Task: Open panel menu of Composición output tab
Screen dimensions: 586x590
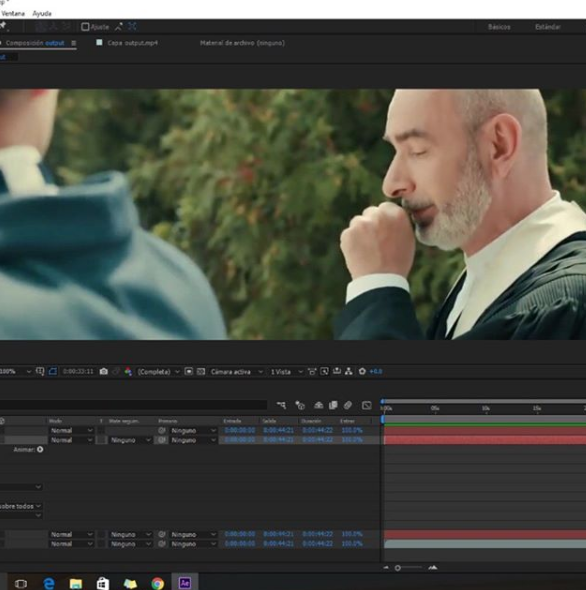Action: [74, 43]
